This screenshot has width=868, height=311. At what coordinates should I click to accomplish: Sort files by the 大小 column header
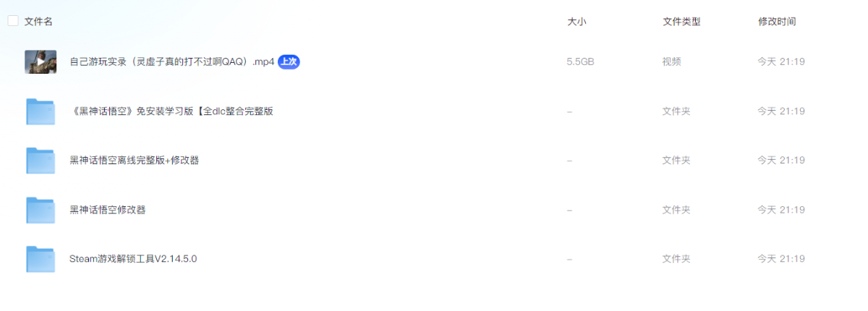[576, 22]
